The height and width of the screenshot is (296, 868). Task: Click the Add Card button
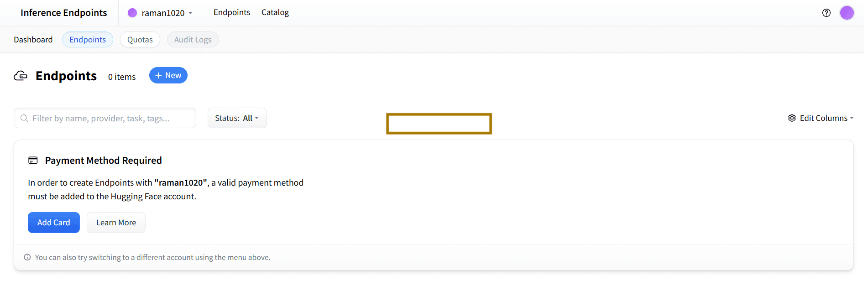coord(54,223)
